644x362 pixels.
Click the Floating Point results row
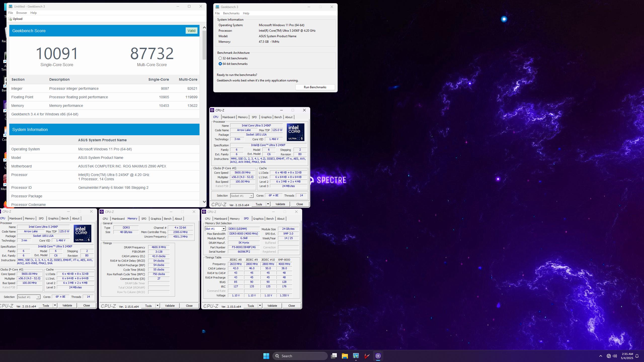coord(104,97)
